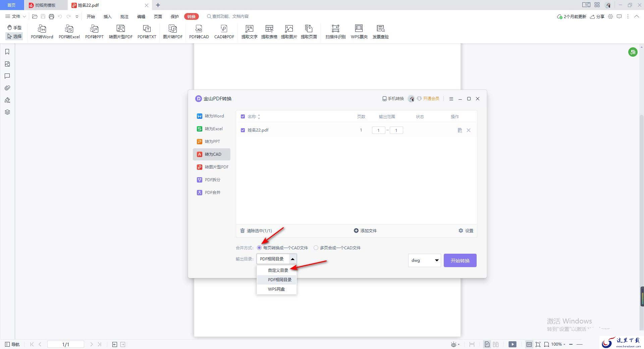
Task: Select the 提取页面 extract pages tool
Action: point(309,32)
